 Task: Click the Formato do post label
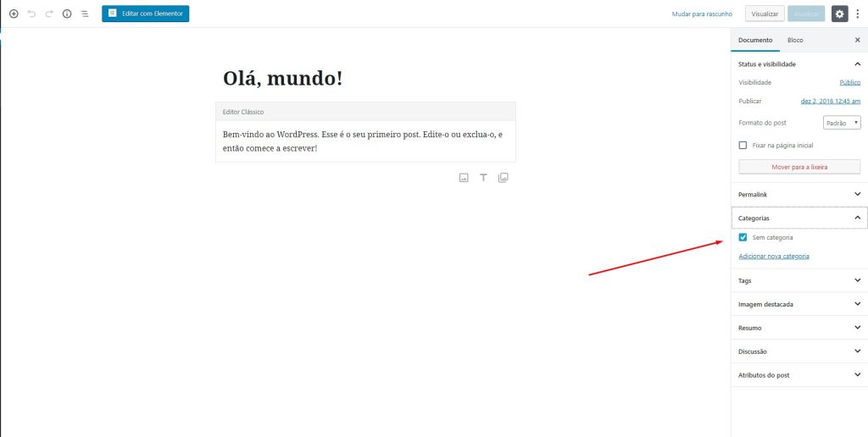(762, 123)
